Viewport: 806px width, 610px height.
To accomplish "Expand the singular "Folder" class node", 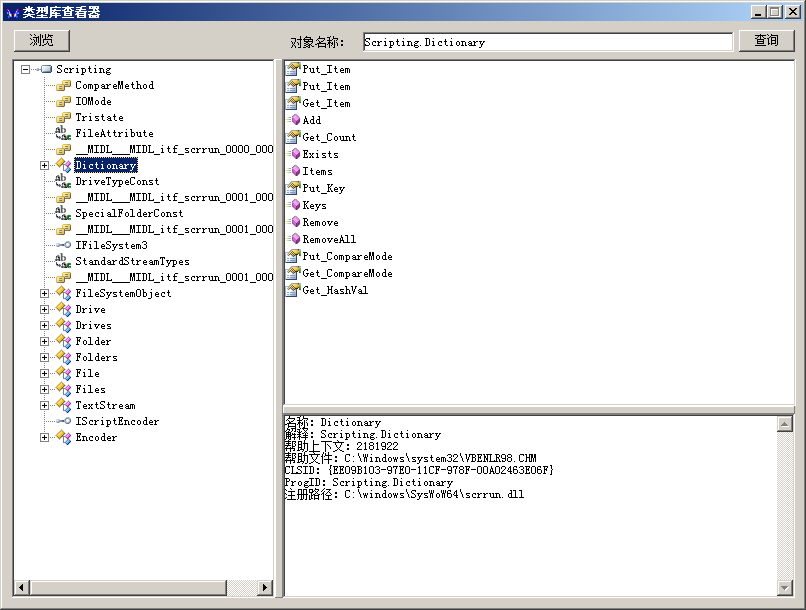I will pos(45,341).
